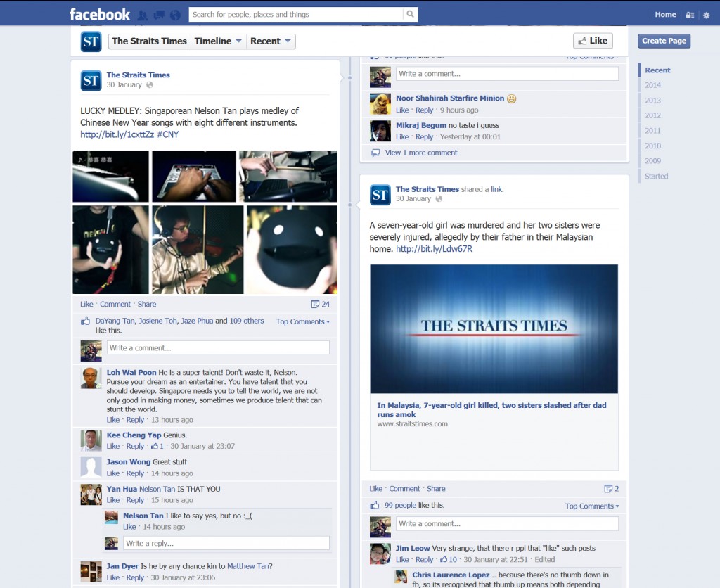Go to Home in the top bar
Viewport: 720px width, 588px height.
[x=665, y=15]
